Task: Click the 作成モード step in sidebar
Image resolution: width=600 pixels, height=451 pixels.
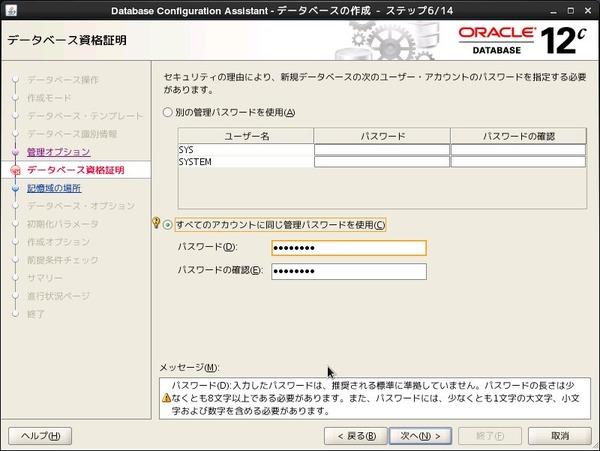Action: coord(49,98)
